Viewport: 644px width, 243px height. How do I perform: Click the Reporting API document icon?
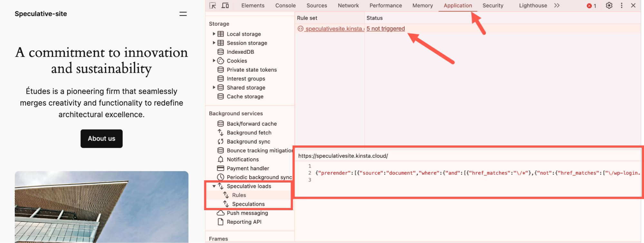coord(221,222)
